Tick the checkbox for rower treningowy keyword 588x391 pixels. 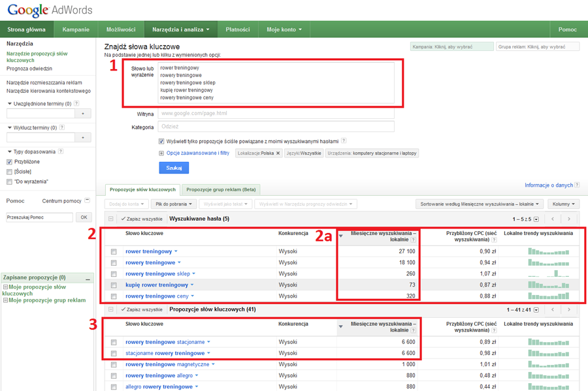(x=114, y=252)
